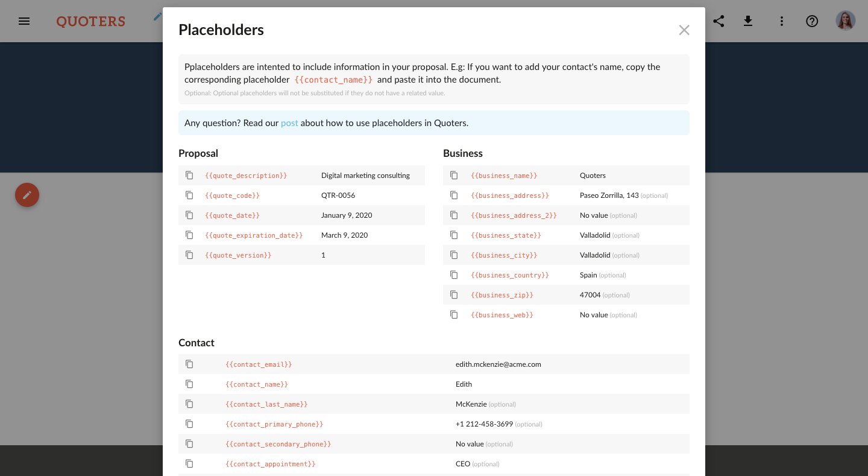Open the post about using placeholders
This screenshot has width=868, height=476.
tap(289, 122)
